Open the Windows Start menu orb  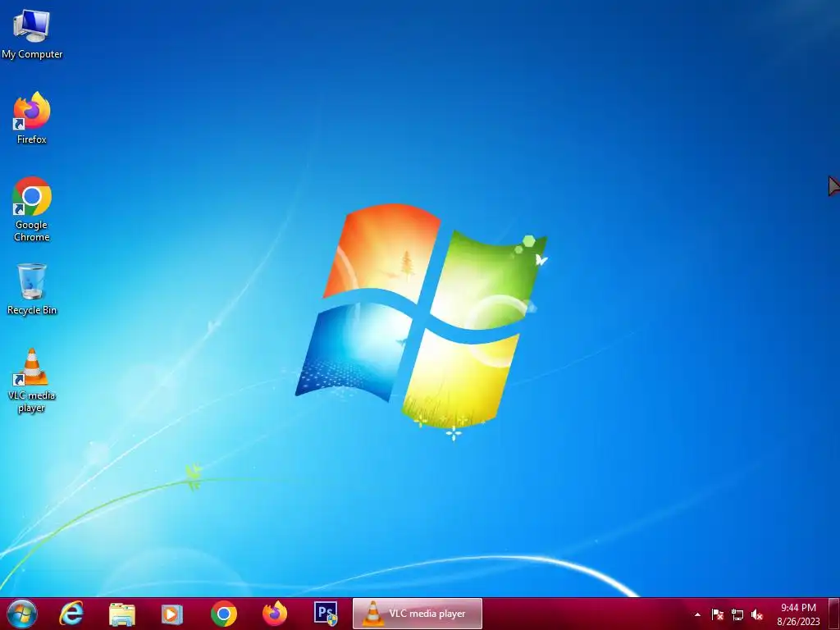(x=22, y=614)
